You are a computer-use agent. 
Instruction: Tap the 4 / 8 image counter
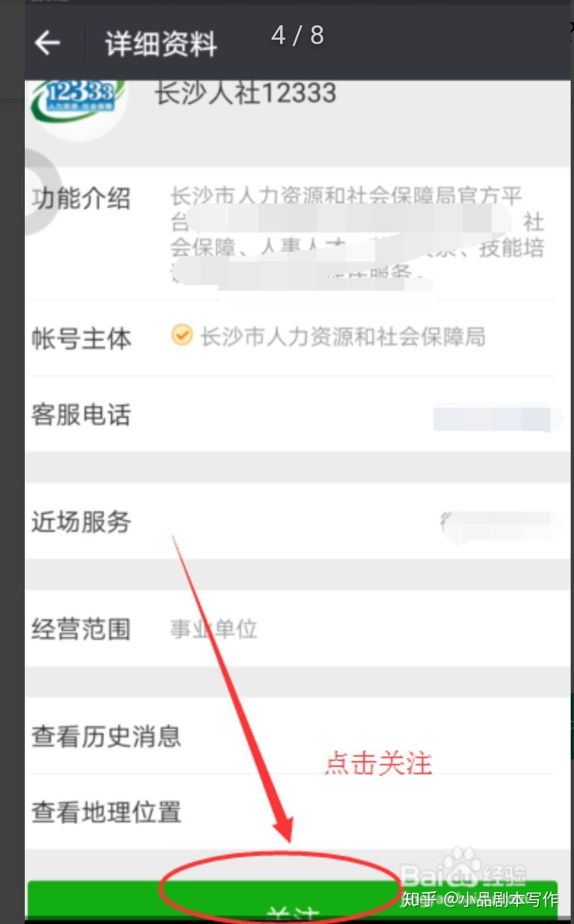(297, 36)
